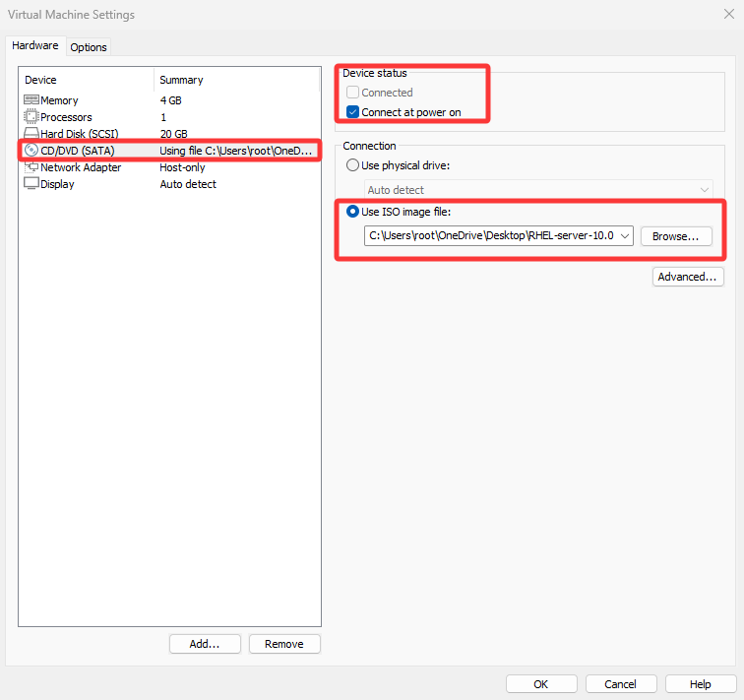Confirm settings with the OK button
744x700 pixels.
(540, 684)
